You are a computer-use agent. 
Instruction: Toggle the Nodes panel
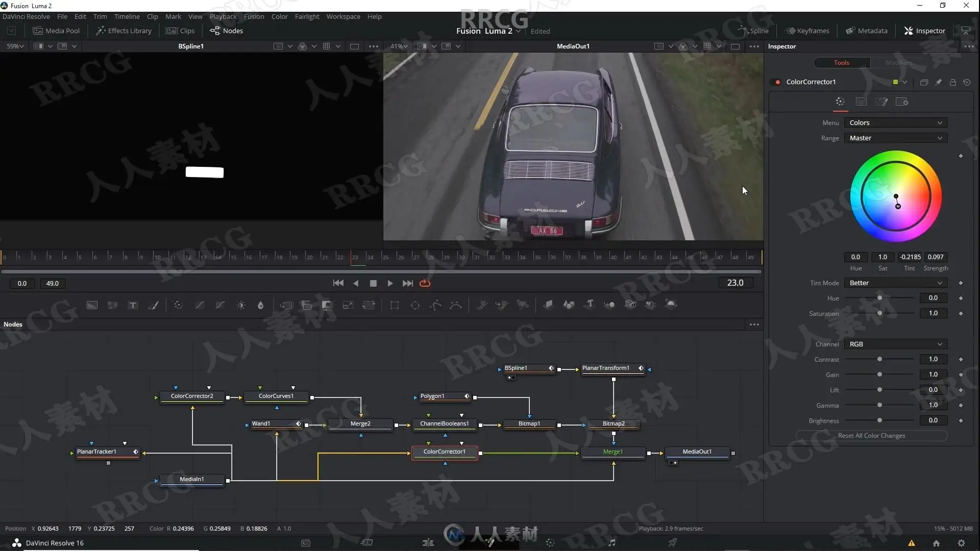point(227,31)
